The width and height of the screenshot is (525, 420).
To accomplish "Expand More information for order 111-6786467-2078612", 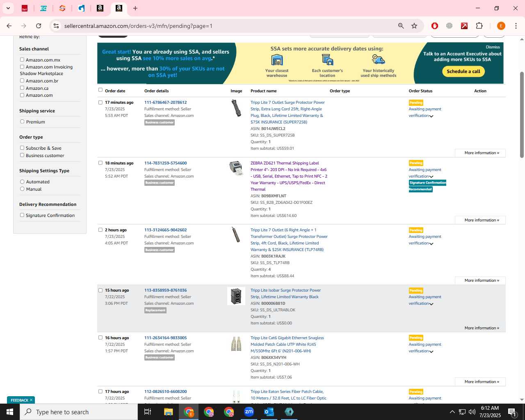I will [x=480, y=153].
